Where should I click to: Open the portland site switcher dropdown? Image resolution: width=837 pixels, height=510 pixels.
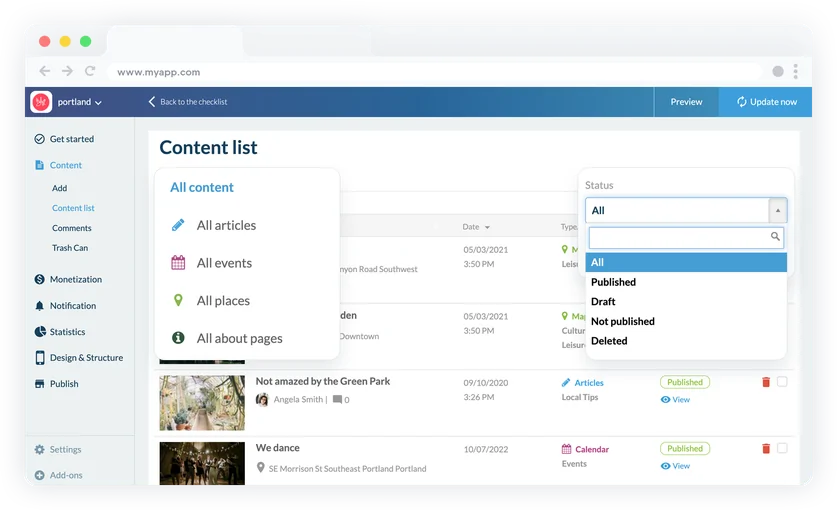point(79,102)
